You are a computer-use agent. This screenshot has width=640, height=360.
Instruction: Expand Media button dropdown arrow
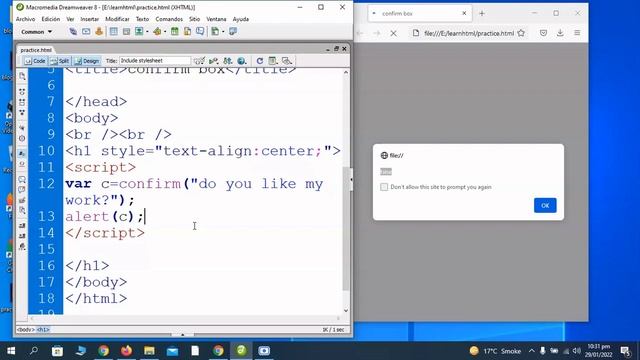pyautogui.click(x=165, y=32)
